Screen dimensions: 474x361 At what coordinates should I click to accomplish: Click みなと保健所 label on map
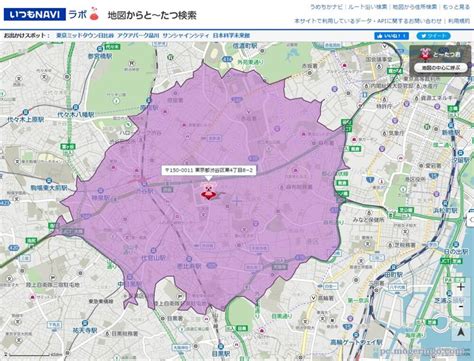368,220
